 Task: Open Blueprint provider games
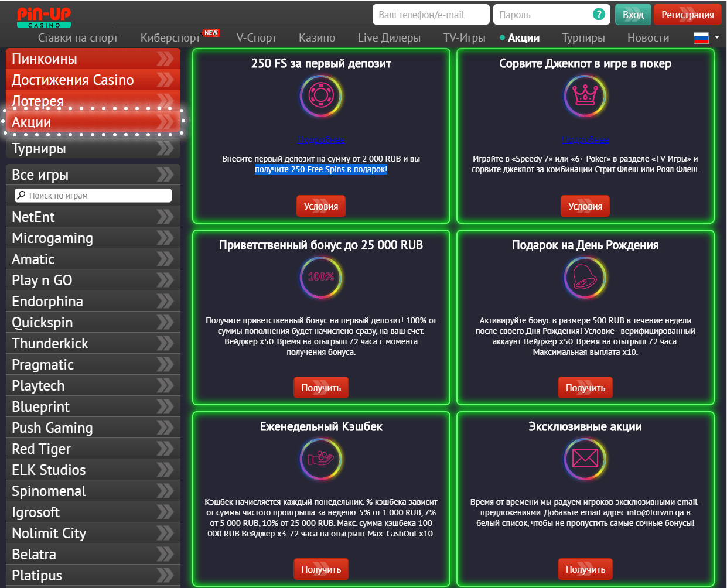(x=93, y=406)
